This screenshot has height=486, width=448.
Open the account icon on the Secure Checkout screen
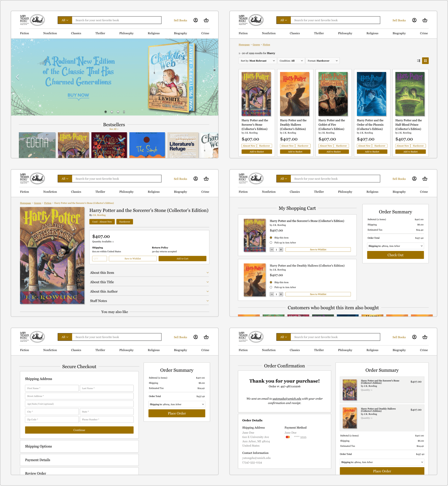point(196,337)
